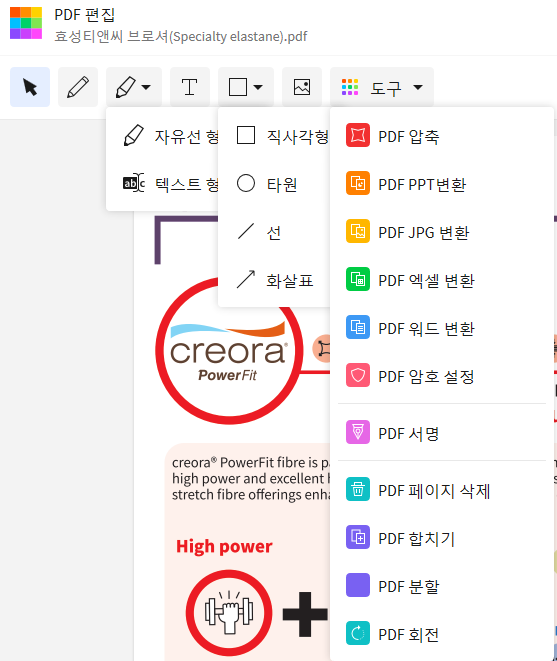Click the PDF 암호 설정 shield icon

358,375
